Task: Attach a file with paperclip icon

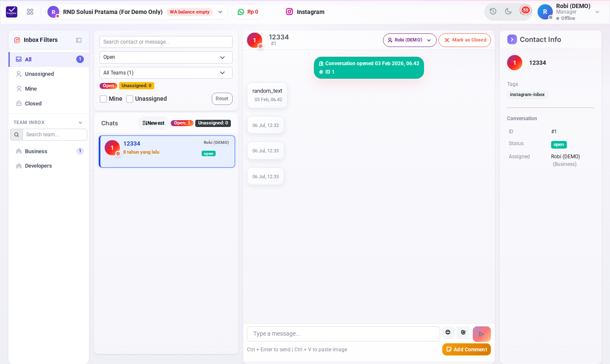Action: [463, 332]
